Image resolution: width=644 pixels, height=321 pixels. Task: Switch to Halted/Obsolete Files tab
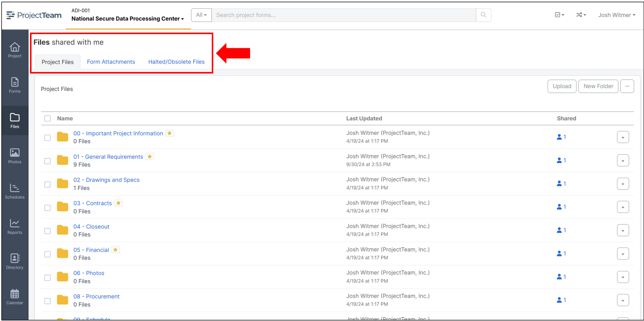coord(176,62)
